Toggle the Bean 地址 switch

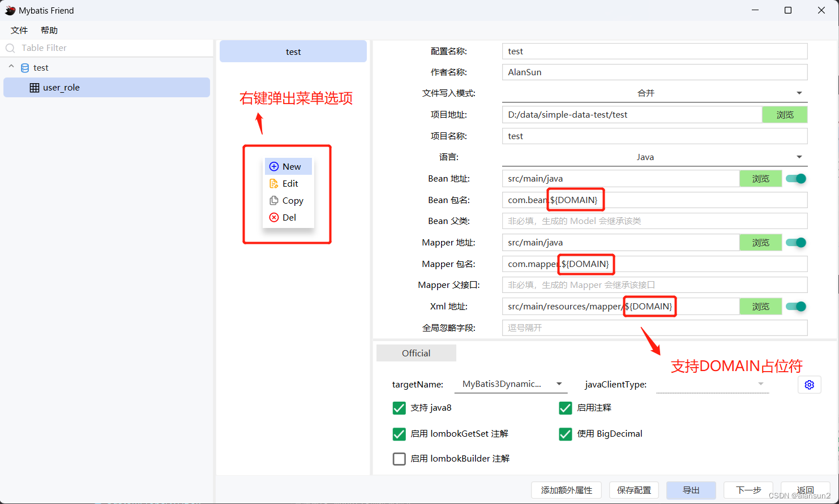pos(796,179)
